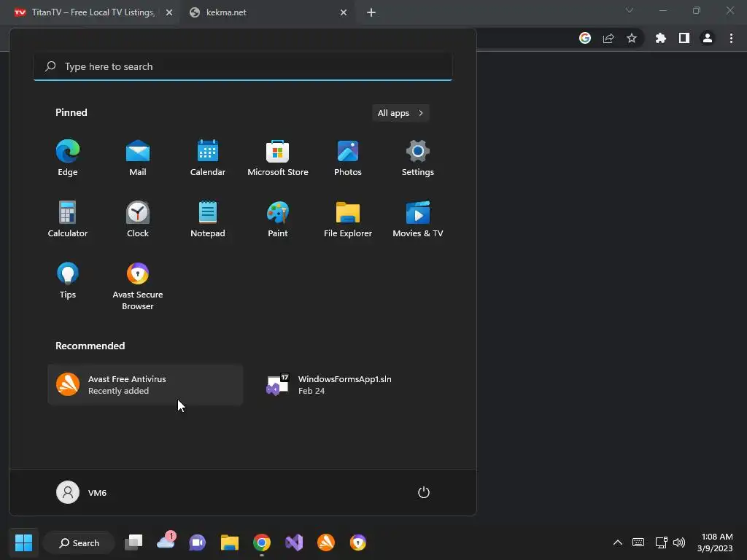Viewport: 747px width, 560px height.
Task: Open taskbar Search box
Action: click(79, 542)
